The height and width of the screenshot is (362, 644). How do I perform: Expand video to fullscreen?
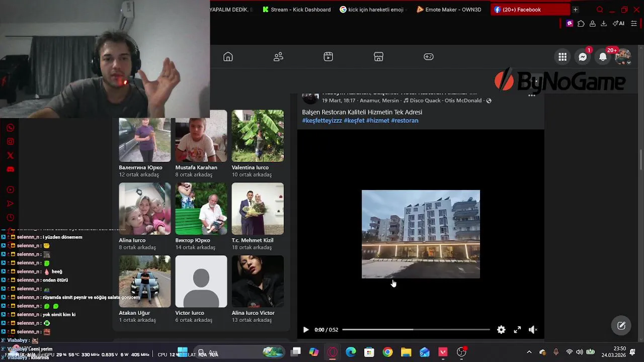pyautogui.click(x=517, y=330)
